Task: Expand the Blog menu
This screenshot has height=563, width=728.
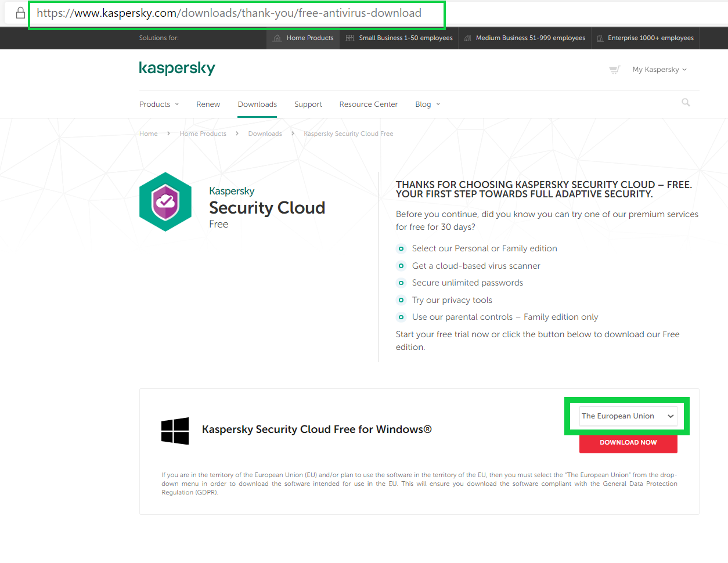Action: pyautogui.click(x=428, y=104)
